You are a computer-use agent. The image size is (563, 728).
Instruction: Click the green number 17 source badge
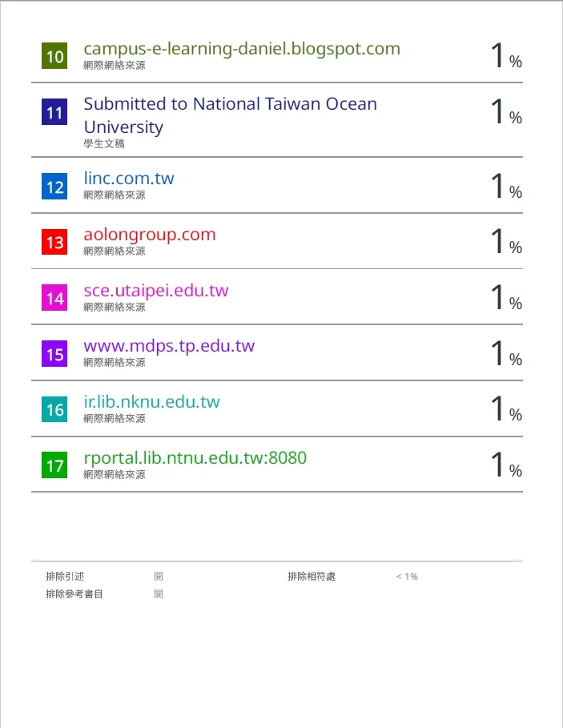pyautogui.click(x=54, y=465)
